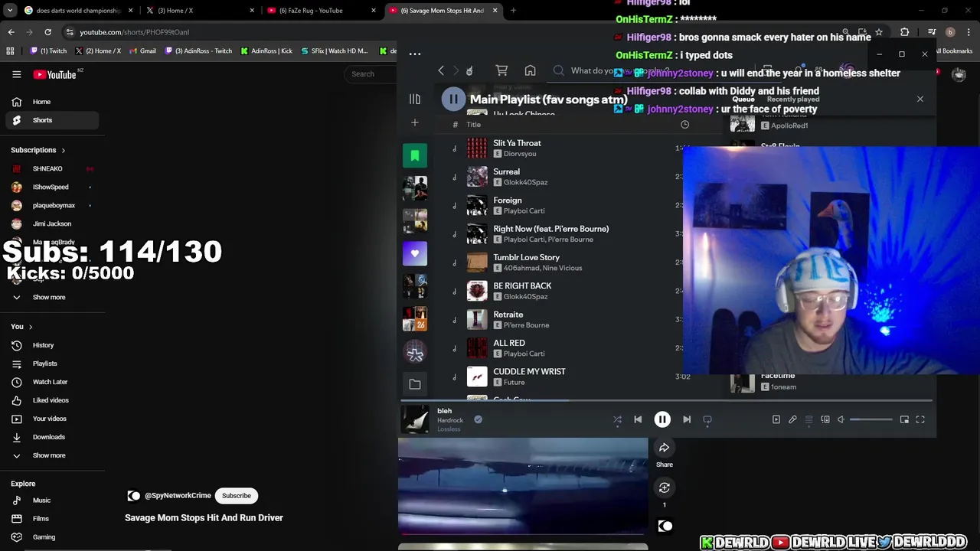Open Liked Songs purple heart playlist
980x551 pixels.
[415, 253]
